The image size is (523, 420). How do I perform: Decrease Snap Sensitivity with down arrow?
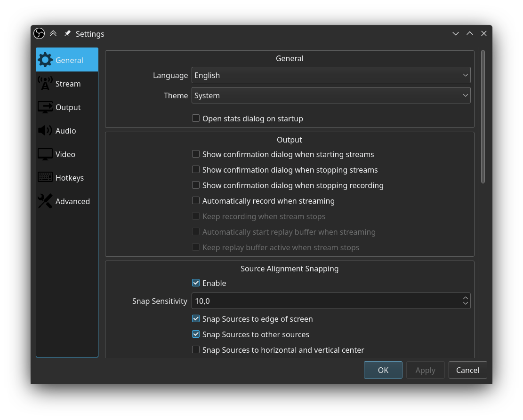(465, 304)
